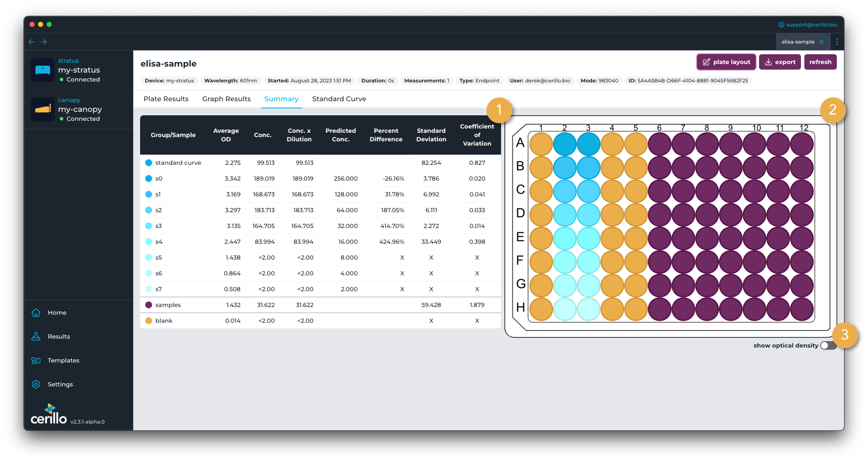
Task: Click the samples group purple swatch
Action: (149, 305)
